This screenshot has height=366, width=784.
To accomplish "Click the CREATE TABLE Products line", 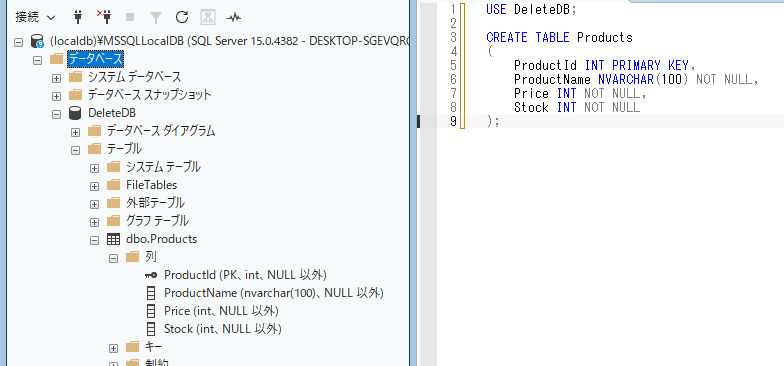I will pyautogui.click(x=559, y=38).
